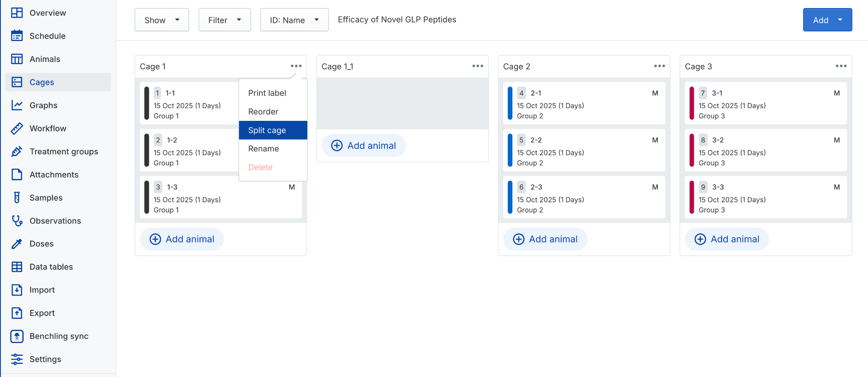
Task: Expand the Show dropdown
Action: [161, 20]
